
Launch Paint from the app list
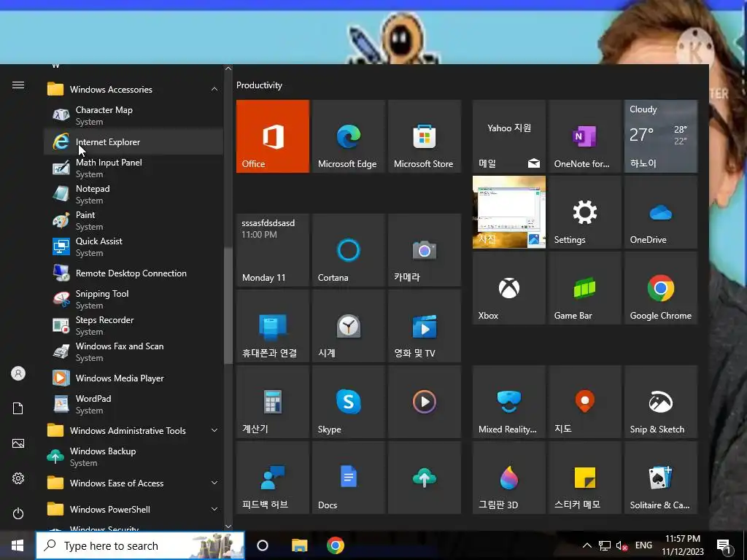click(x=133, y=220)
